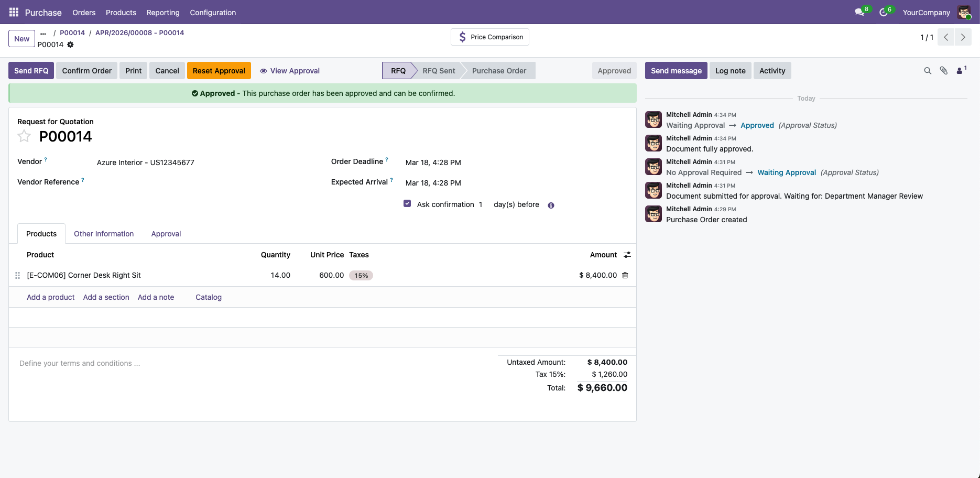The height and width of the screenshot is (478, 980).
Task: View Approval using the eye button
Action: point(290,71)
